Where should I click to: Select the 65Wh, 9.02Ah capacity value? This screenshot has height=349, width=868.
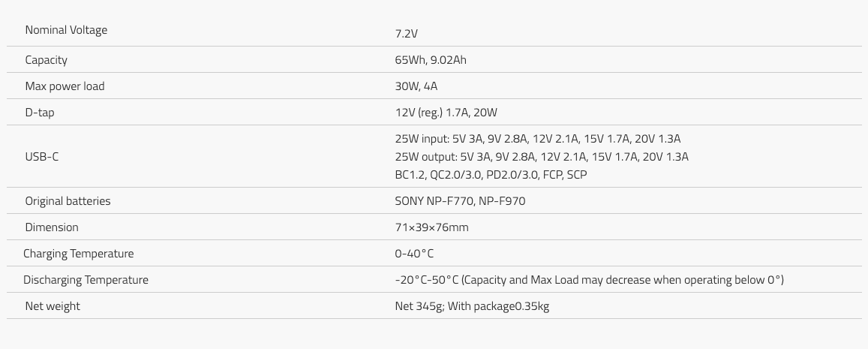(431, 60)
